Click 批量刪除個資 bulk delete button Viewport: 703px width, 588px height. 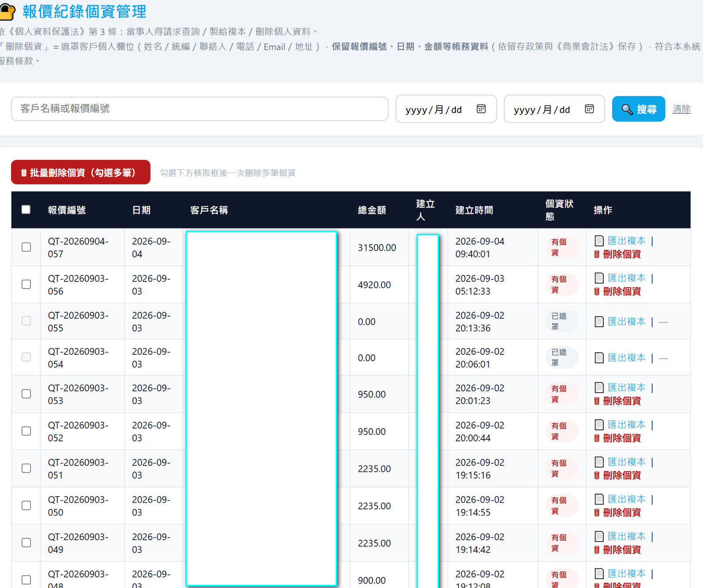click(x=81, y=172)
